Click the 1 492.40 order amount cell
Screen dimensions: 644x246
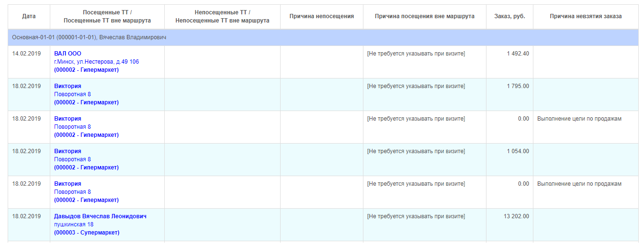[x=518, y=54]
